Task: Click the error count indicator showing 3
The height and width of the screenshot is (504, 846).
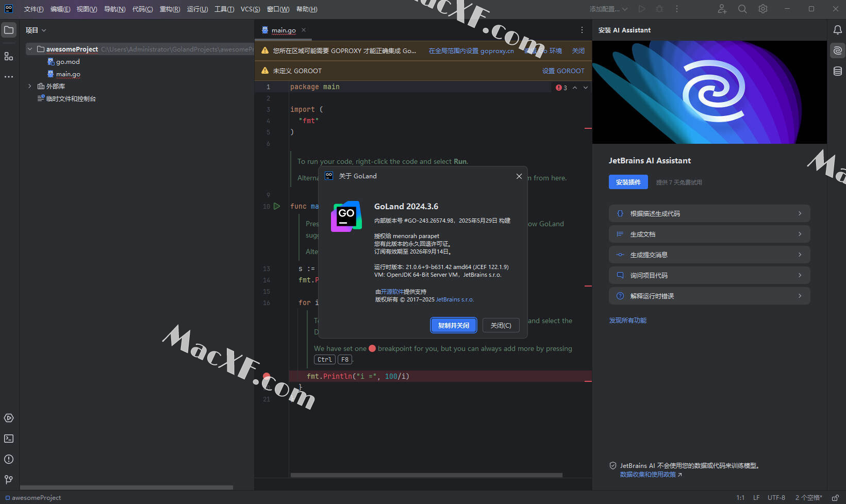Action: tap(561, 88)
